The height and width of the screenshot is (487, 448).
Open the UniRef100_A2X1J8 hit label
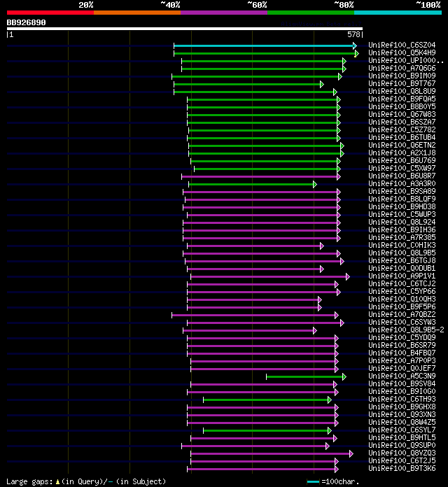[402, 153]
